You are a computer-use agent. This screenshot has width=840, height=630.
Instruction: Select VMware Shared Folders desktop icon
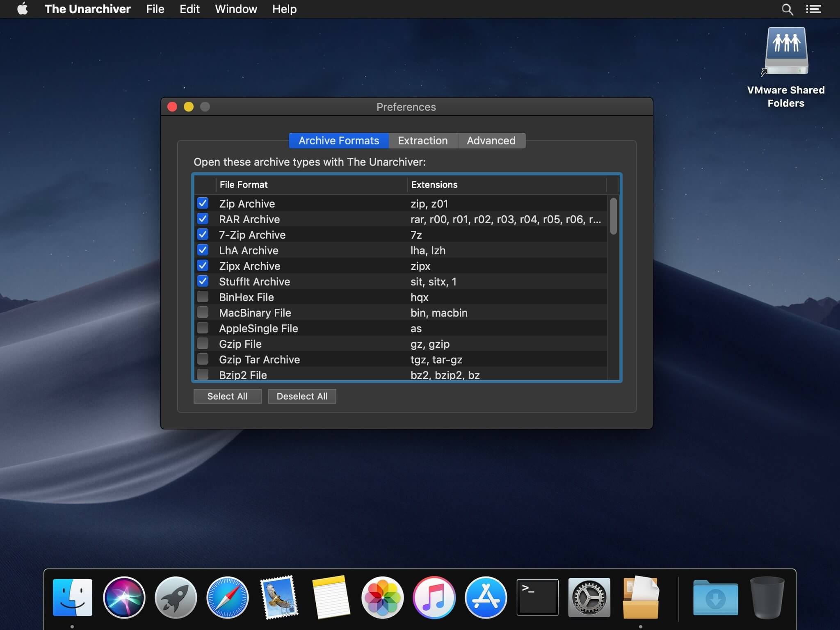(786, 67)
